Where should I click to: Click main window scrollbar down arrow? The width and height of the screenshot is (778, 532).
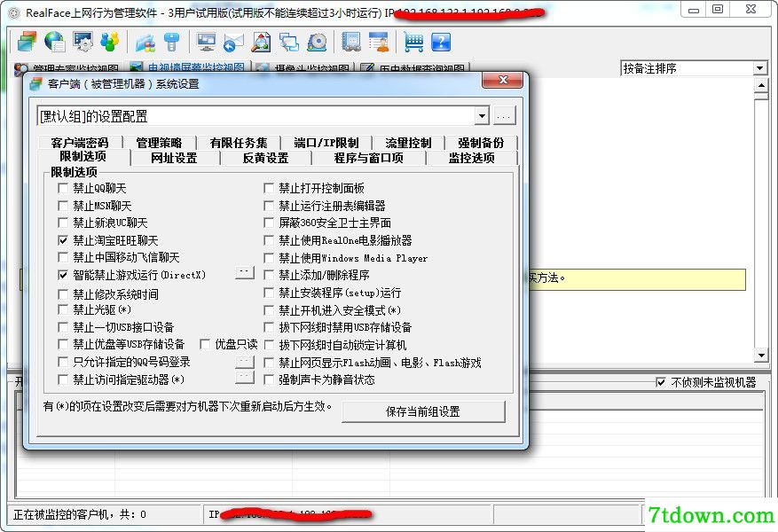761,355
